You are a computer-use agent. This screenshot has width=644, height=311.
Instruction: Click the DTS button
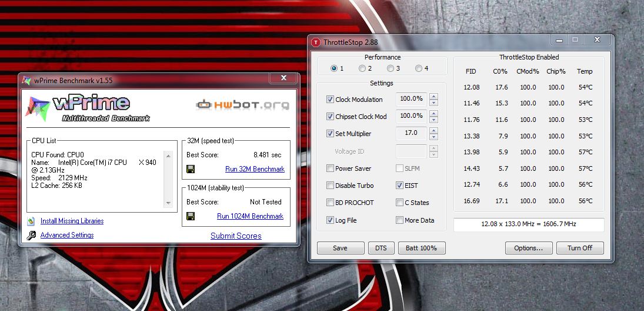[x=381, y=248]
